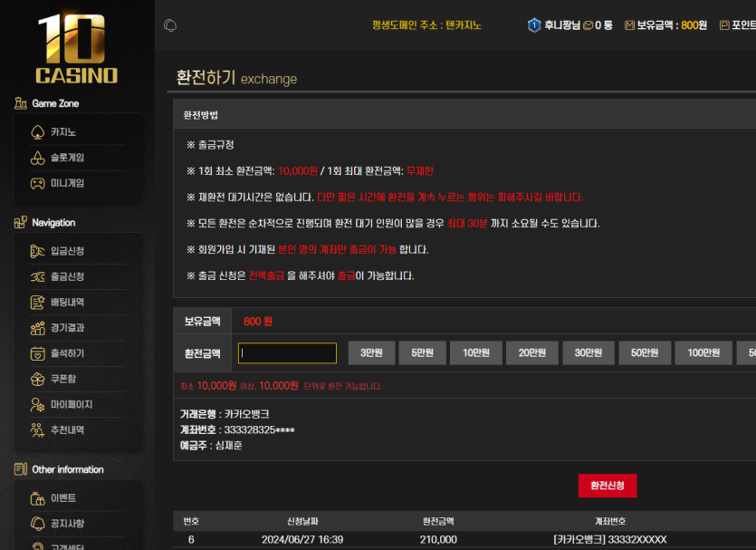Open 추천내역 in the navigation menu
The width and height of the screenshot is (756, 550).
click(x=68, y=429)
